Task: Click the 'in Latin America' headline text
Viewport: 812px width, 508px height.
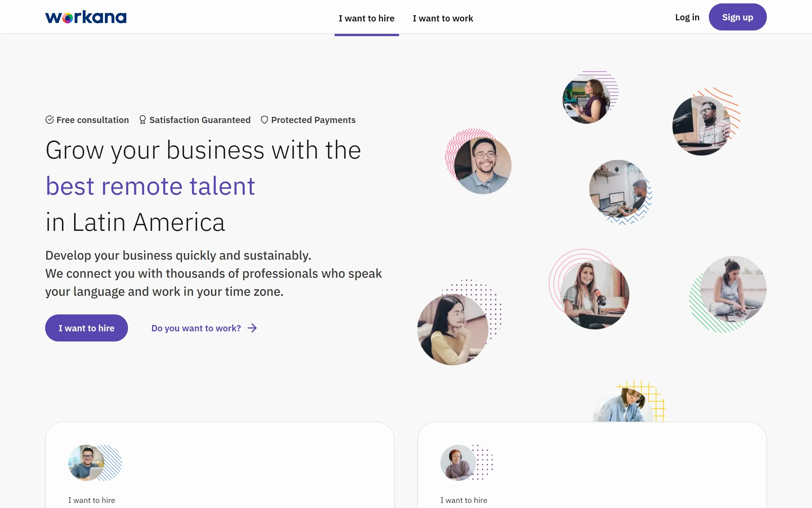Action: click(135, 222)
